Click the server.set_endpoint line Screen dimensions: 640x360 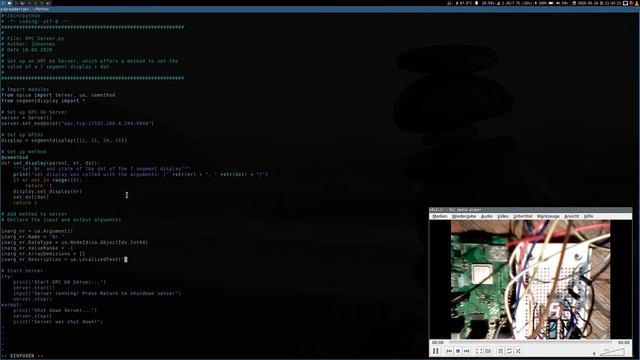tap(78, 123)
